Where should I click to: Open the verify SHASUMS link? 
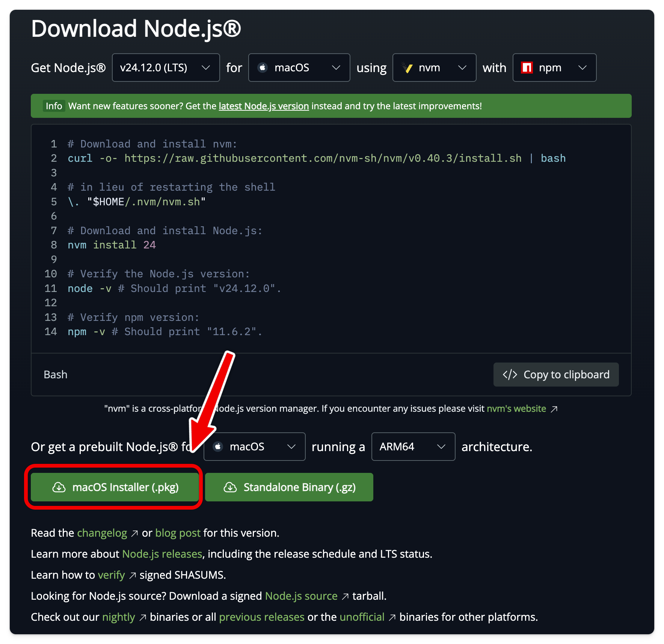coord(111,575)
